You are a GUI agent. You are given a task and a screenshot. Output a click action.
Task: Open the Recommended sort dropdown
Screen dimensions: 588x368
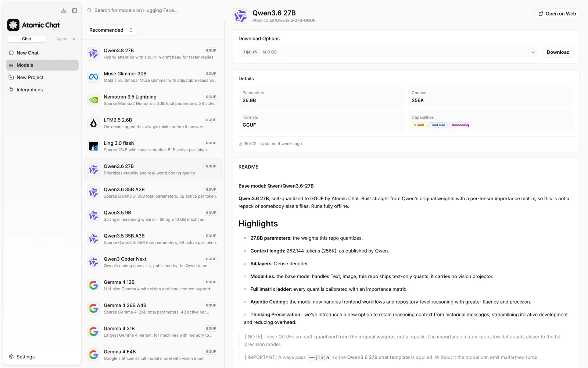point(111,30)
